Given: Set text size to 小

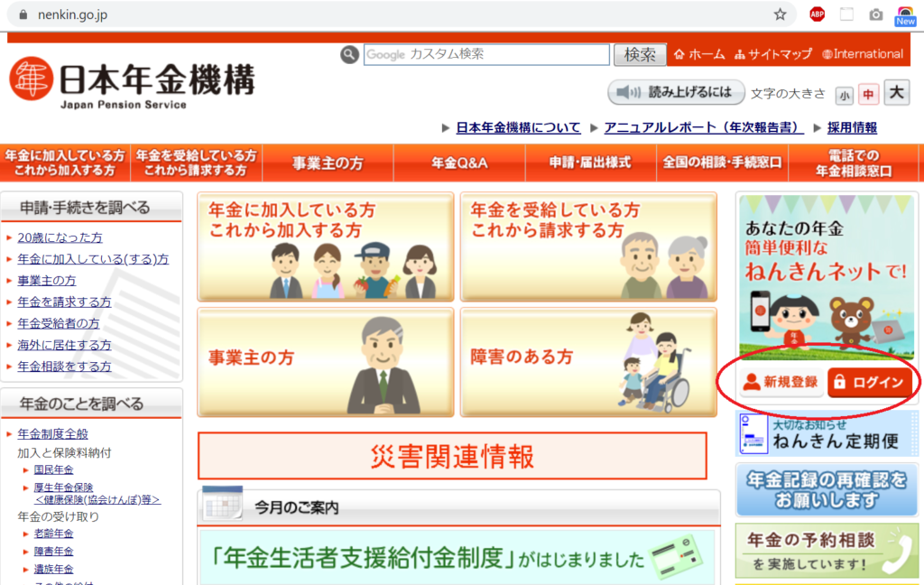Looking at the screenshot, I should coord(845,96).
